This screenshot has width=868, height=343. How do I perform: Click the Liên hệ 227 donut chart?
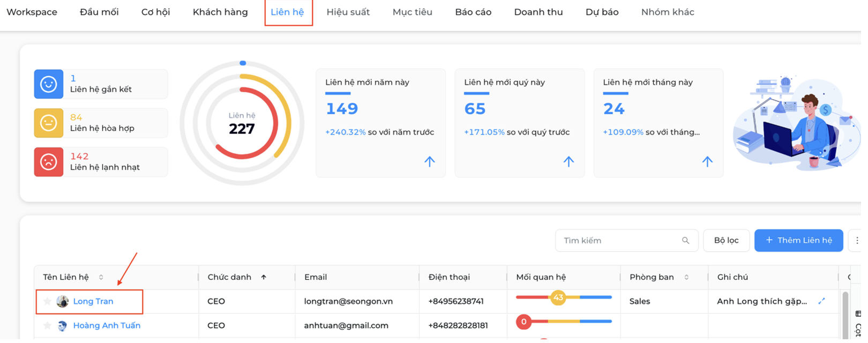tap(242, 123)
